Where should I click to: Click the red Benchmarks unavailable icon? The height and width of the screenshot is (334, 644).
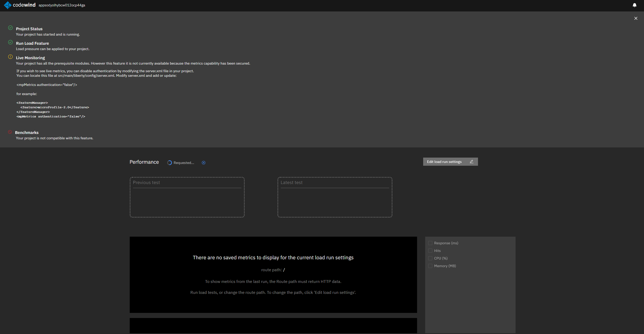[10, 132]
